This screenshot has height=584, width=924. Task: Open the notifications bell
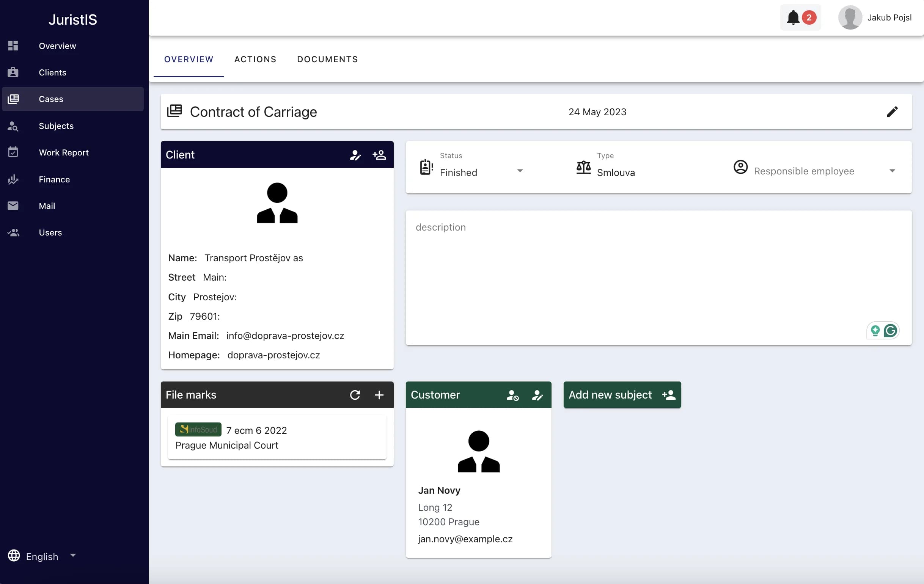[x=800, y=18]
